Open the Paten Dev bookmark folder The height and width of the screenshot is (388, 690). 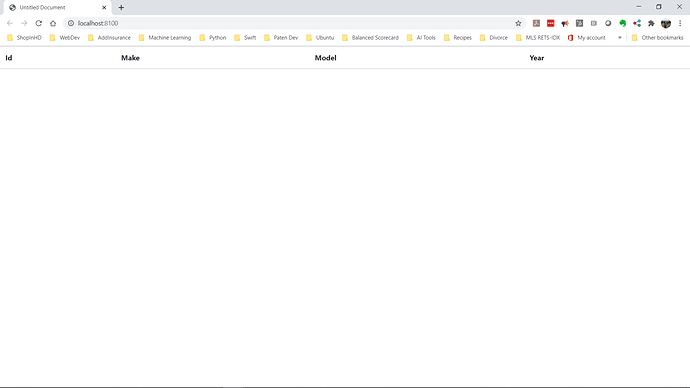281,38
